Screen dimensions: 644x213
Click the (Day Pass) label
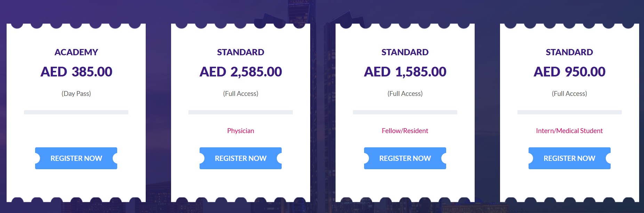(x=76, y=93)
